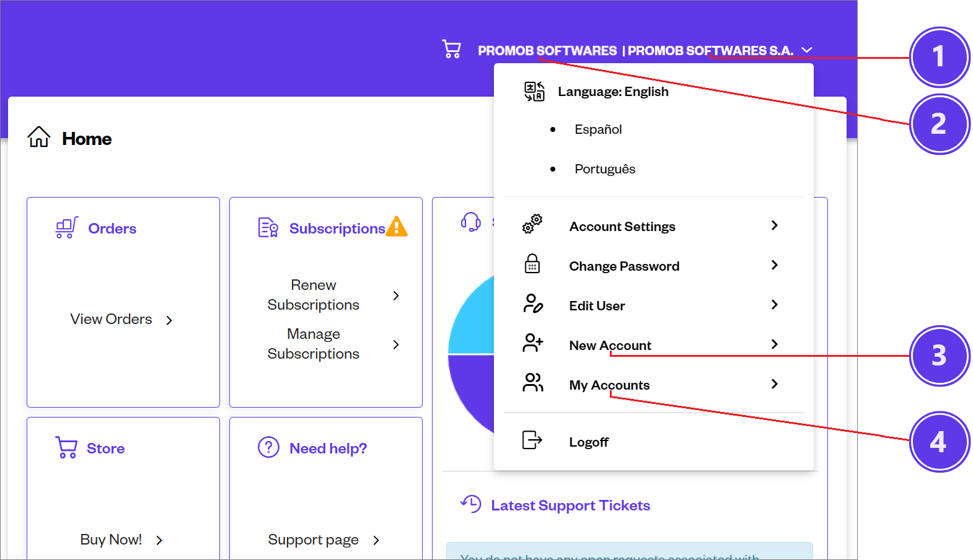Viewport: 973px width, 560px height.
Task: Open the Support page link
Action: (x=314, y=539)
